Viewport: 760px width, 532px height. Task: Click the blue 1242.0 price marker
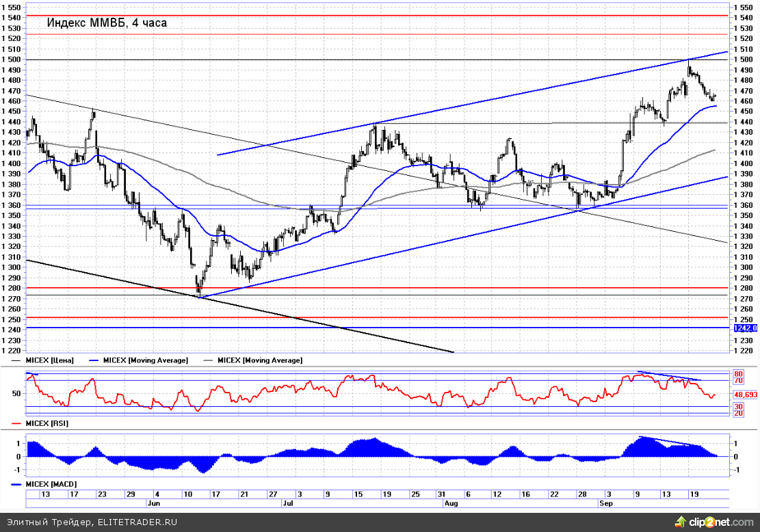[x=745, y=328]
